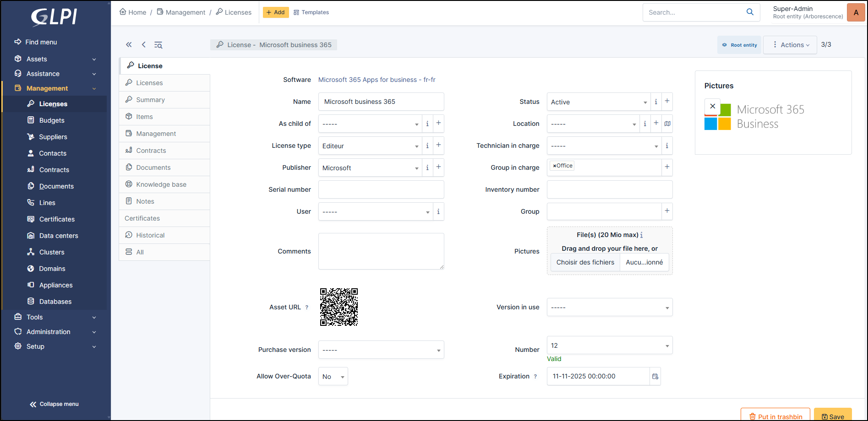This screenshot has width=868, height=421.
Task: Expand the Setup sidebar menu
Action: click(x=55, y=346)
